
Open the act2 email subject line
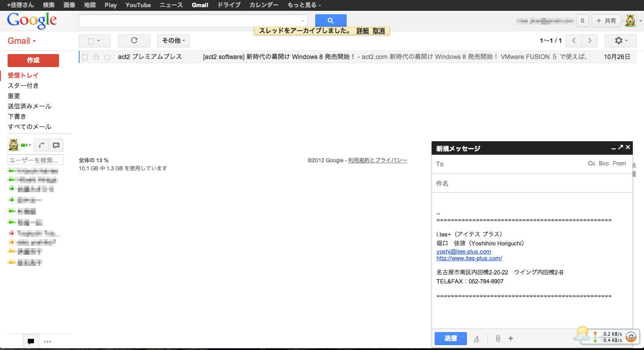pyautogui.click(x=279, y=57)
